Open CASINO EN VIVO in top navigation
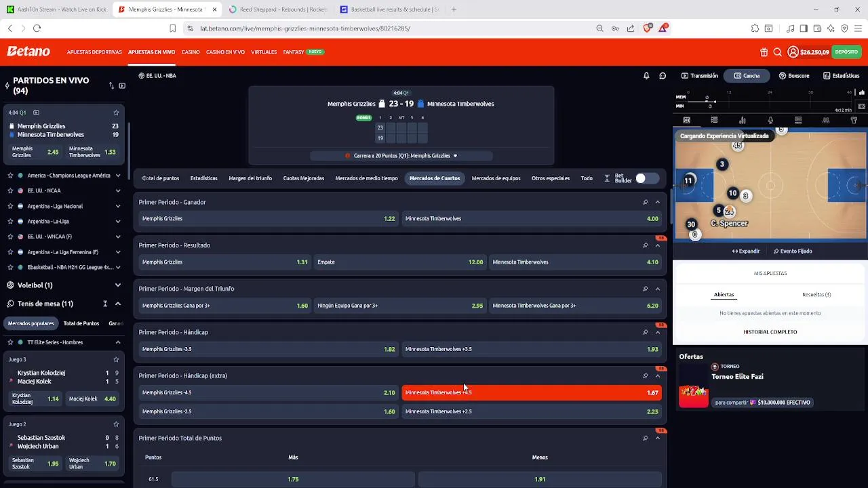This screenshot has height=488, width=868. pyautogui.click(x=225, y=52)
